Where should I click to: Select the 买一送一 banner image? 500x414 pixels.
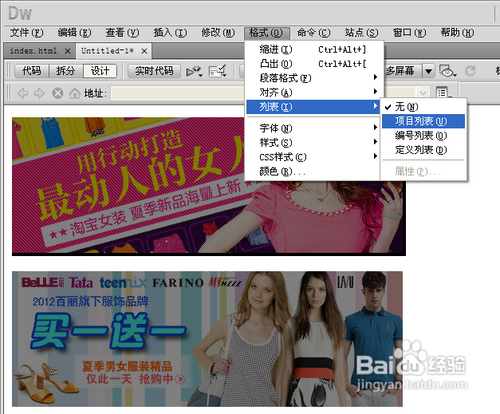(207, 339)
